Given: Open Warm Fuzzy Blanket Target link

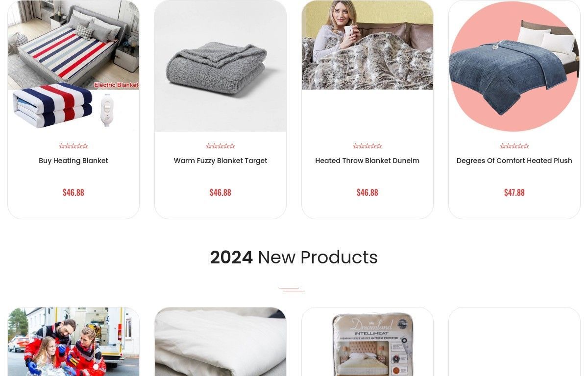Looking at the screenshot, I should (x=220, y=161).
